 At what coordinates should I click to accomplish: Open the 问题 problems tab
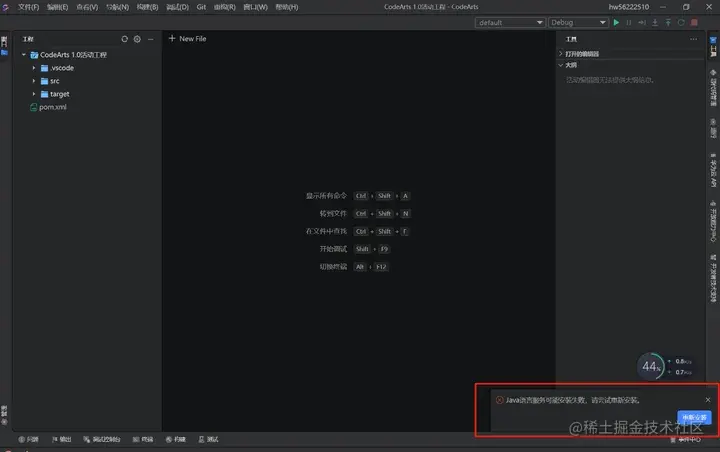click(x=28, y=440)
